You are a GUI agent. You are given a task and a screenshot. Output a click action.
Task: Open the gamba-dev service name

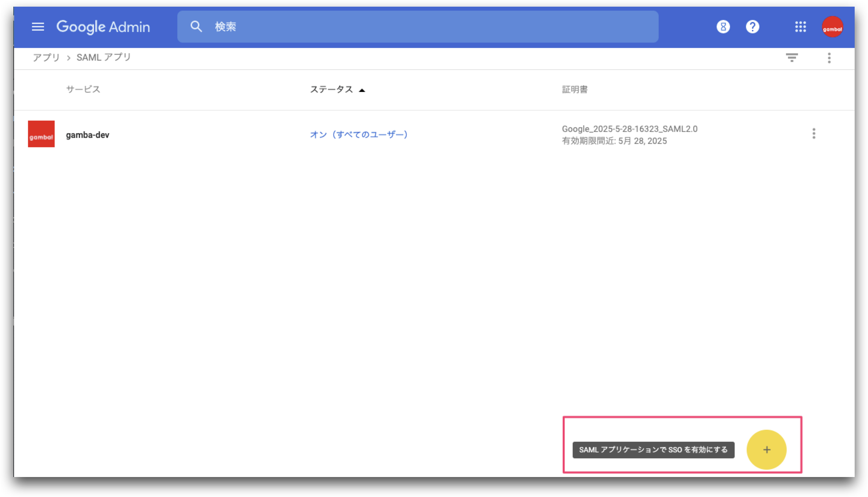pyautogui.click(x=87, y=135)
